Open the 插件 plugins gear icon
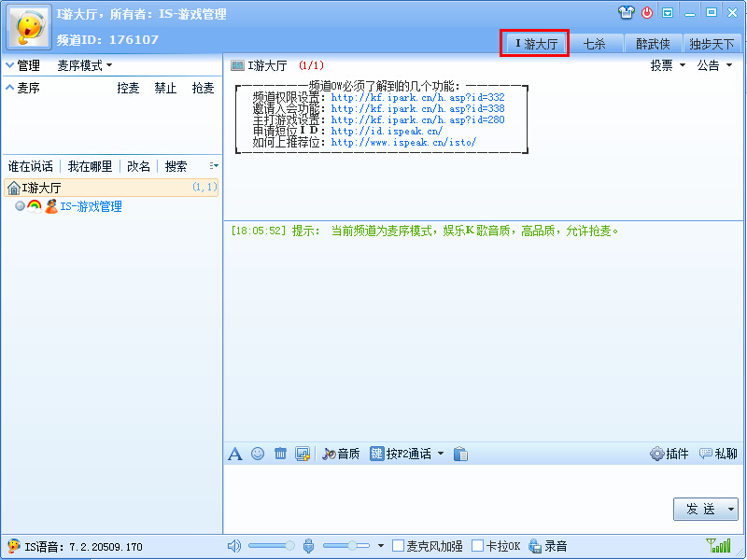Screen dimensions: 747x560 (x=669, y=454)
